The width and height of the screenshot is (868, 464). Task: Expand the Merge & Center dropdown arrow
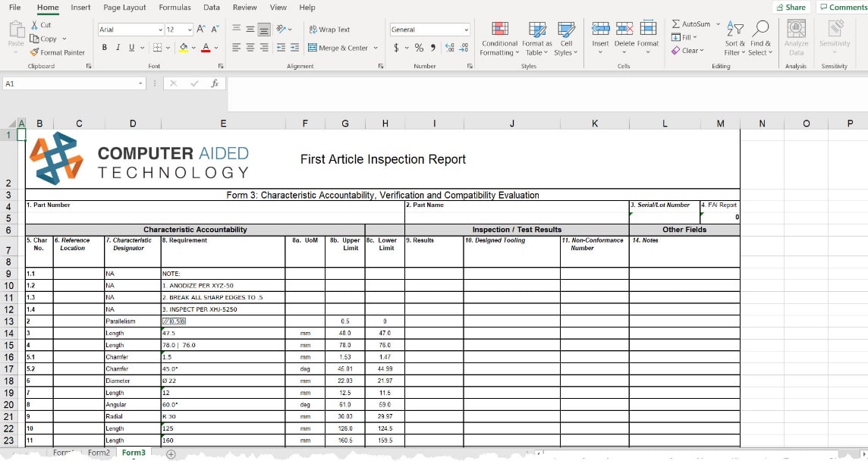tap(376, 48)
